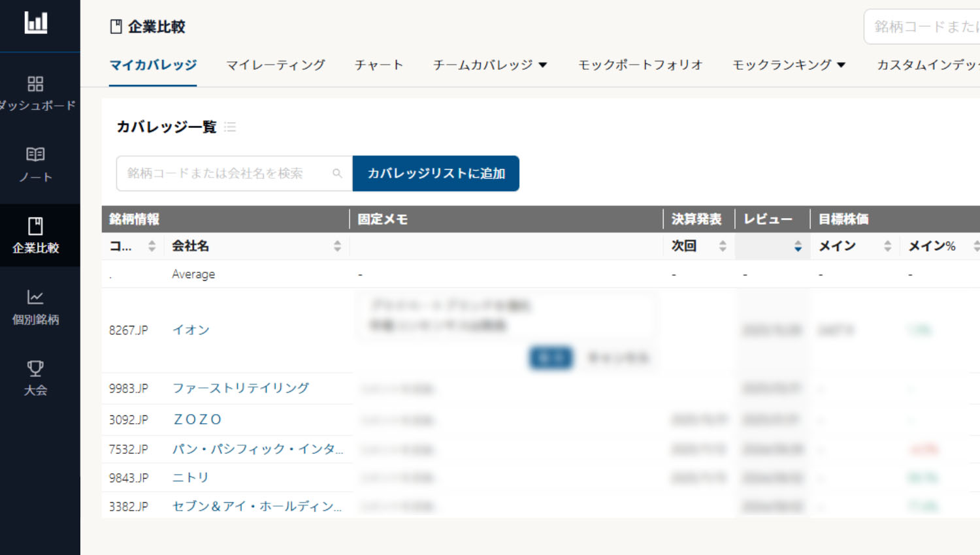980x555 pixels.
Task: Open the 大会 trophy icon
Action: (35, 368)
